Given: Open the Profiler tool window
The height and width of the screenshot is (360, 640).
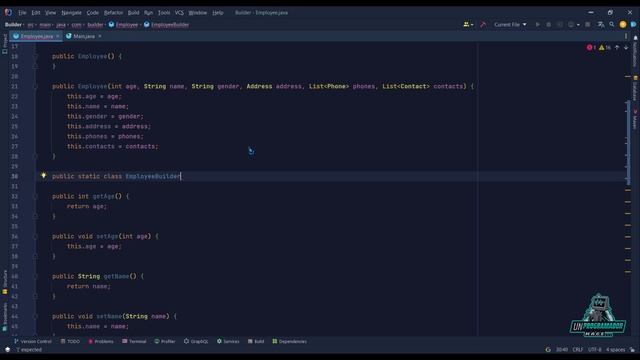Looking at the screenshot, I should [165, 341].
